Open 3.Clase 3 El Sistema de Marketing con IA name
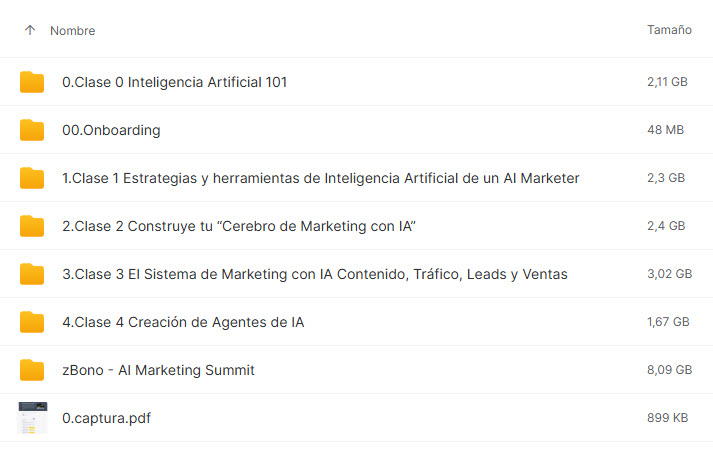This screenshot has width=713, height=454. coord(315,274)
